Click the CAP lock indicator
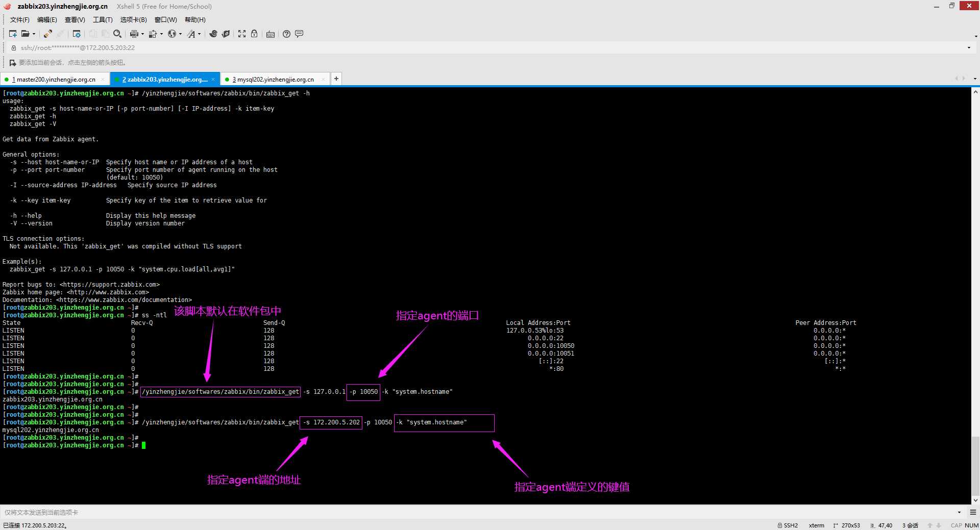The width and height of the screenshot is (980, 530). (956, 525)
